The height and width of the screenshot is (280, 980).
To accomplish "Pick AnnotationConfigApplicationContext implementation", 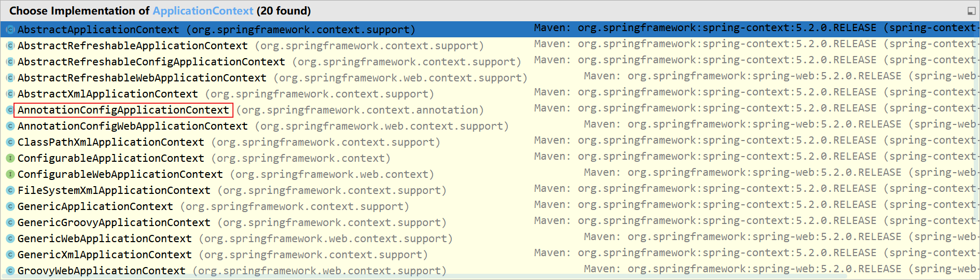I will [x=123, y=110].
